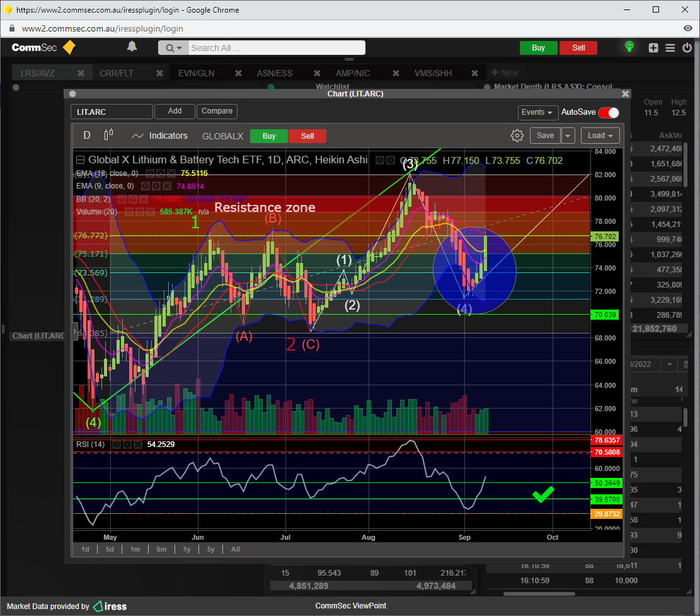Click the green lightbulb status icon
The image size is (700, 616).
pyautogui.click(x=629, y=47)
